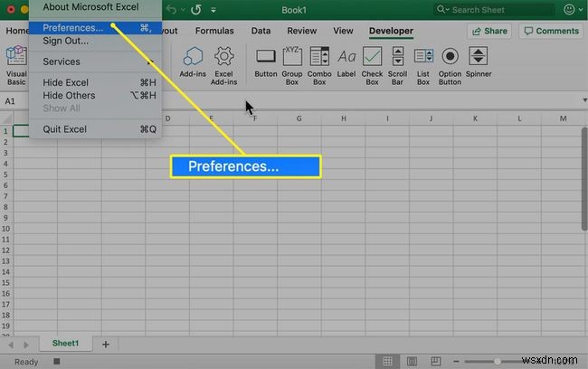The image size is (588, 369).
Task: Choose Preferences... from the Excel menu
Action: [95, 28]
